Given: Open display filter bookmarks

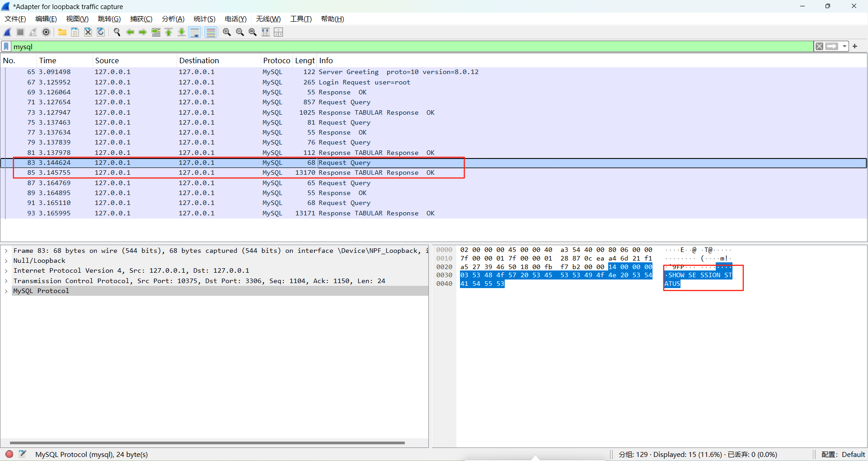Looking at the screenshot, I should coord(6,47).
